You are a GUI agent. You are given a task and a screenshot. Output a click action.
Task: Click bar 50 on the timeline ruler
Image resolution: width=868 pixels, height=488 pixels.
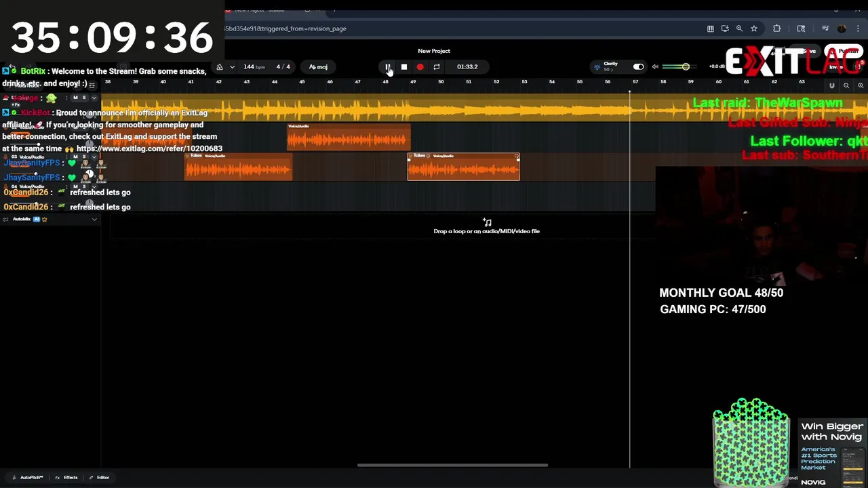tap(441, 82)
